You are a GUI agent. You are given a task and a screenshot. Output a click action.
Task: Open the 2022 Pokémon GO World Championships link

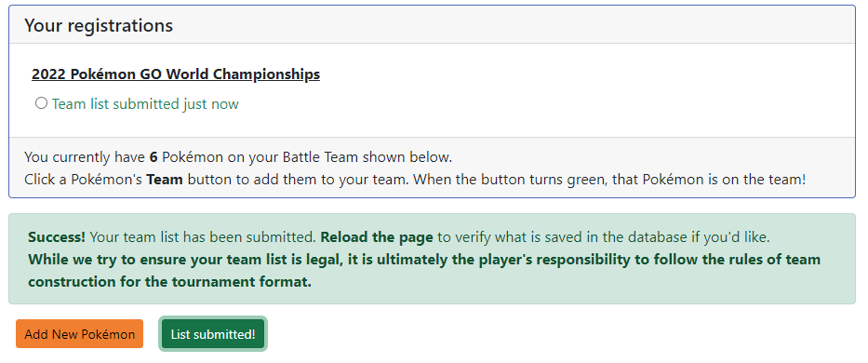click(176, 74)
